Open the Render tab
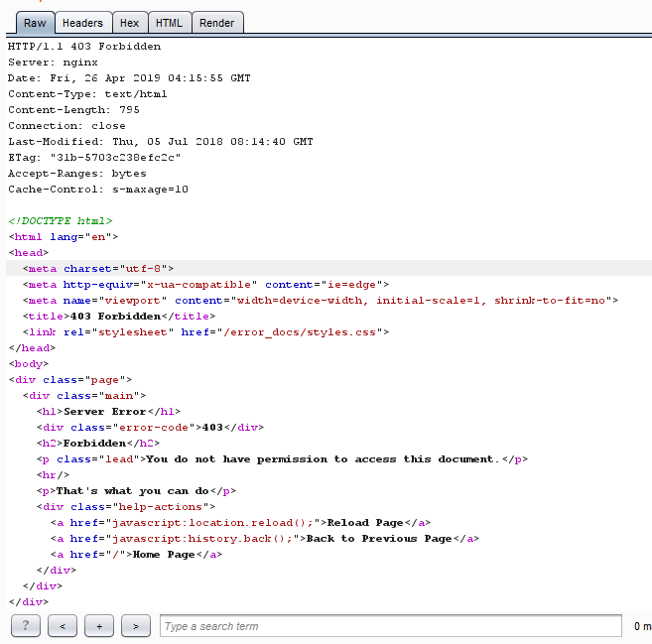Viewport: 652px width, 644px height. (217, 23)
